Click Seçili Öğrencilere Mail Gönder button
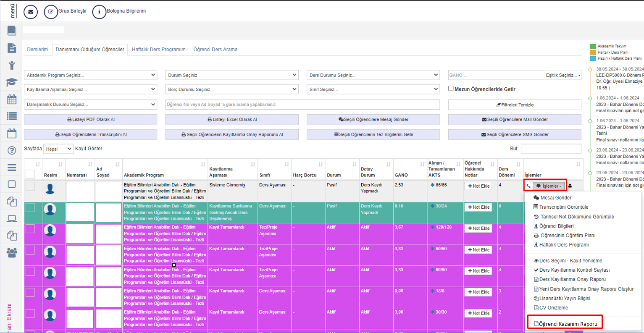The height and width of the screenshot is (333, 644). point(515,120)
